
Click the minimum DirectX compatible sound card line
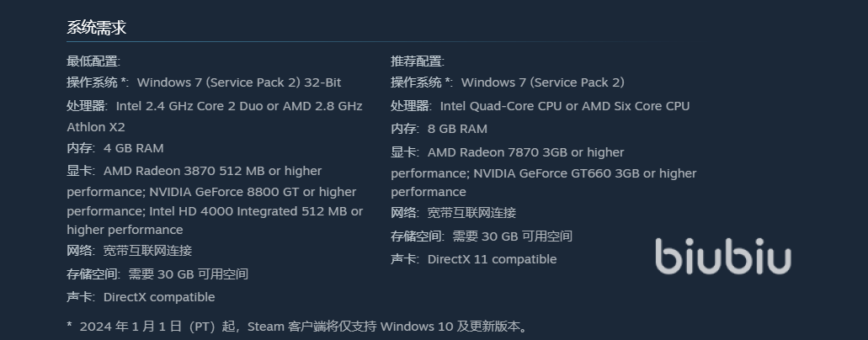click(x=159, y=297)
